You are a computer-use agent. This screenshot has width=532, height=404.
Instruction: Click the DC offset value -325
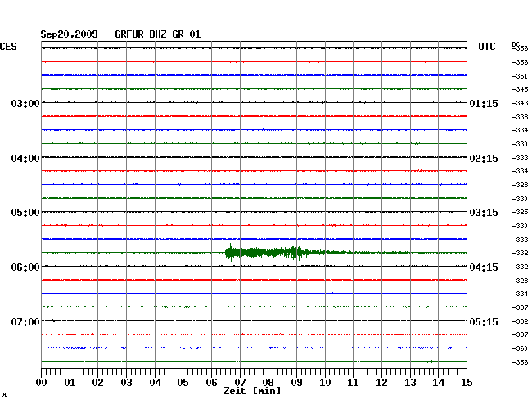pos(520,212)
